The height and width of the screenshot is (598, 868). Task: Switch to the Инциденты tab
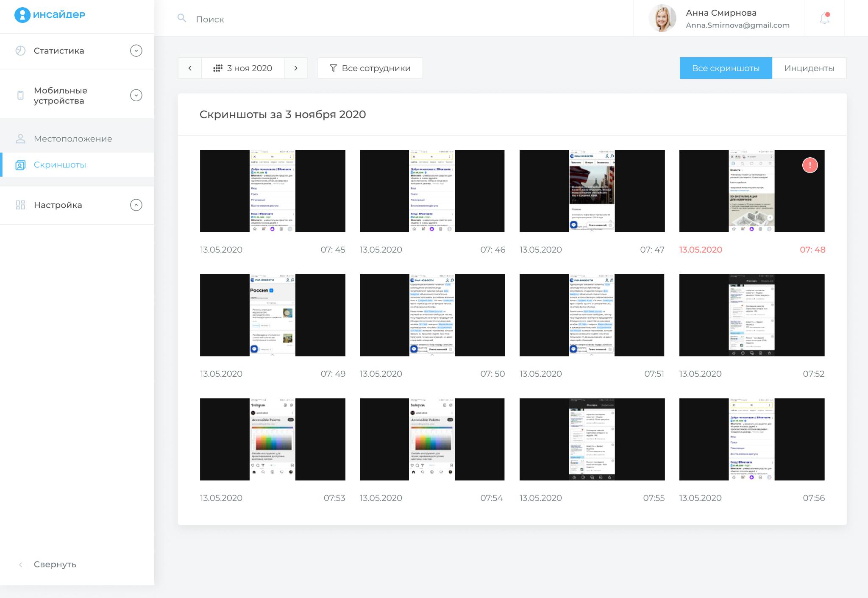(x=809, y=68)
